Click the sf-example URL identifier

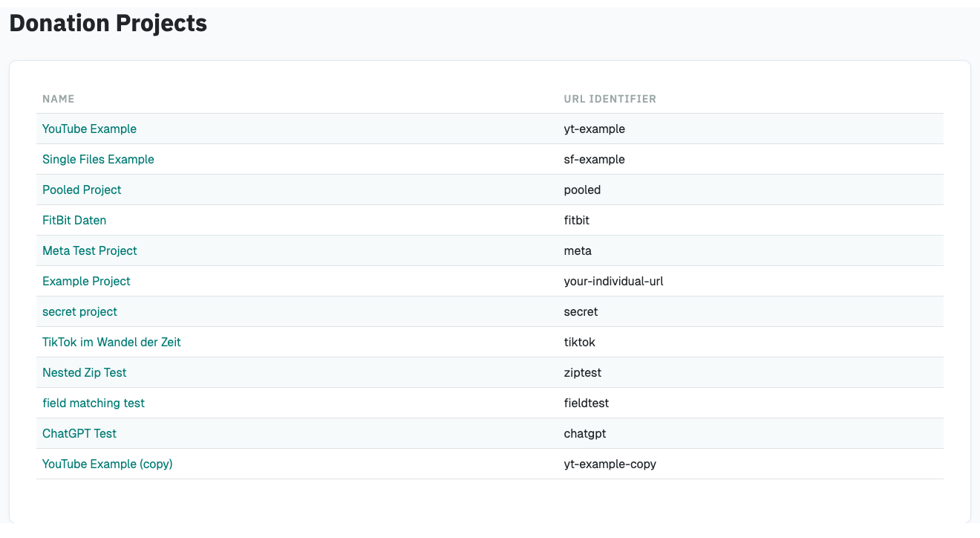[x=595, y=159]
